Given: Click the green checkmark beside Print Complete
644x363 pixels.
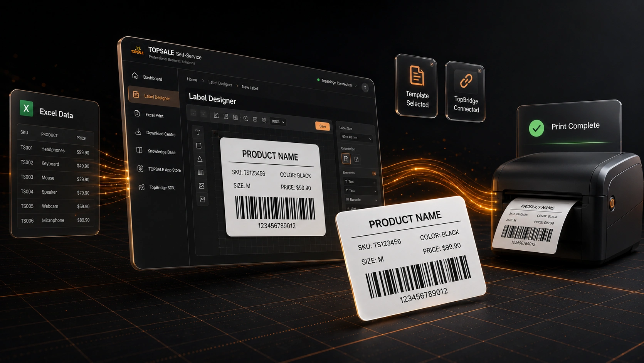Looking at the screenshot, I should 536,128.
